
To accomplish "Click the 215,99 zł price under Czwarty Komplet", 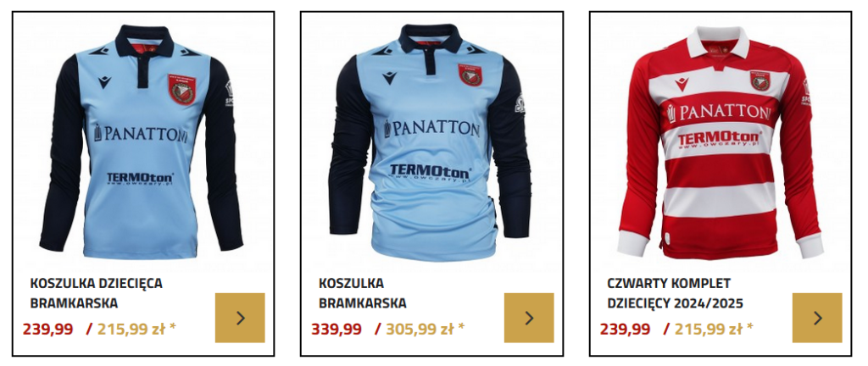I will click(x=714, y=329).
